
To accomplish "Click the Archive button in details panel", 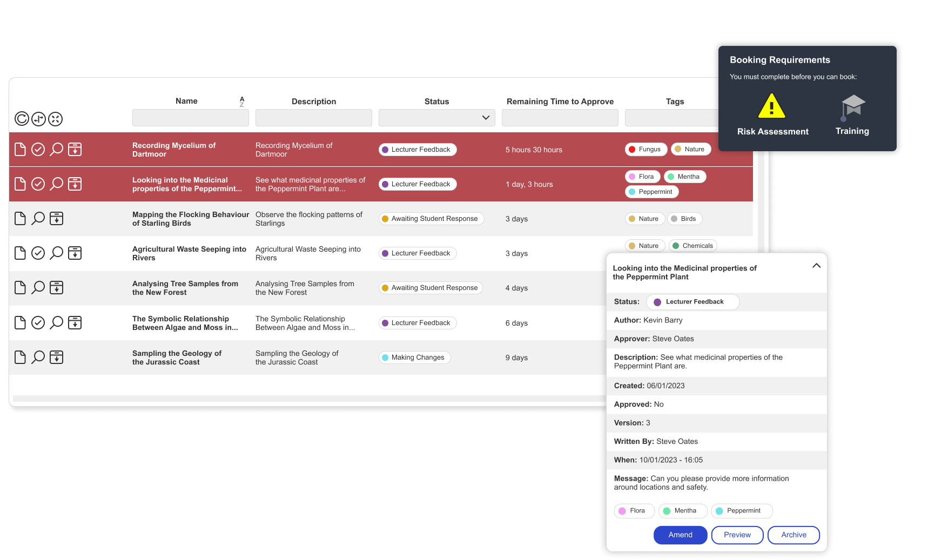I will click(x=793, y=535).
